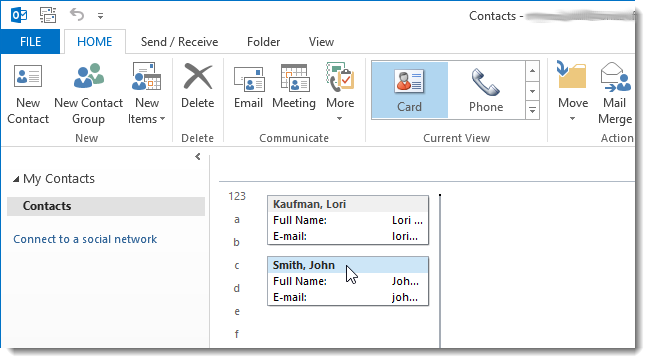The height and width of the screenshot is (363, 650).
Task: Select the Card view
Action: pyautogui.click(x=410, y=90)
